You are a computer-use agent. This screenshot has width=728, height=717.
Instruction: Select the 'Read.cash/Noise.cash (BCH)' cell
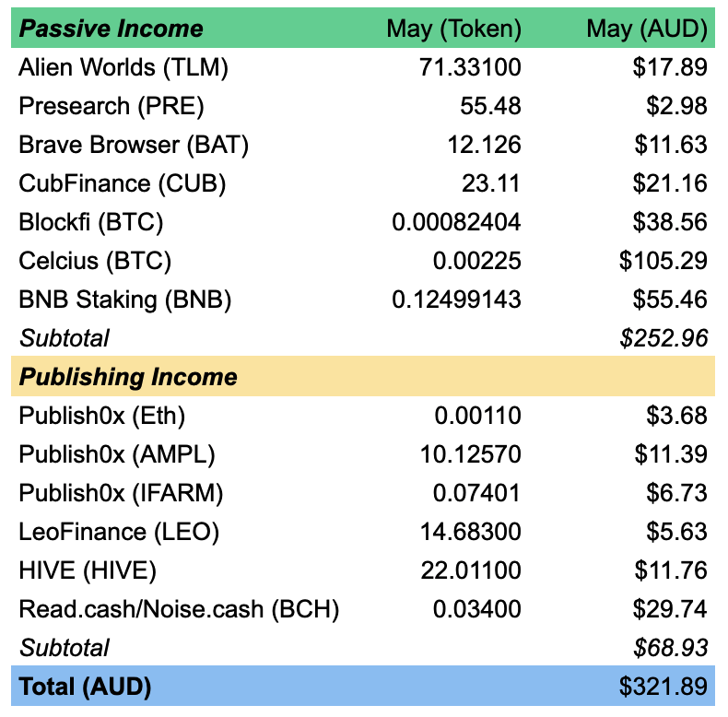(x=179, y=609)
